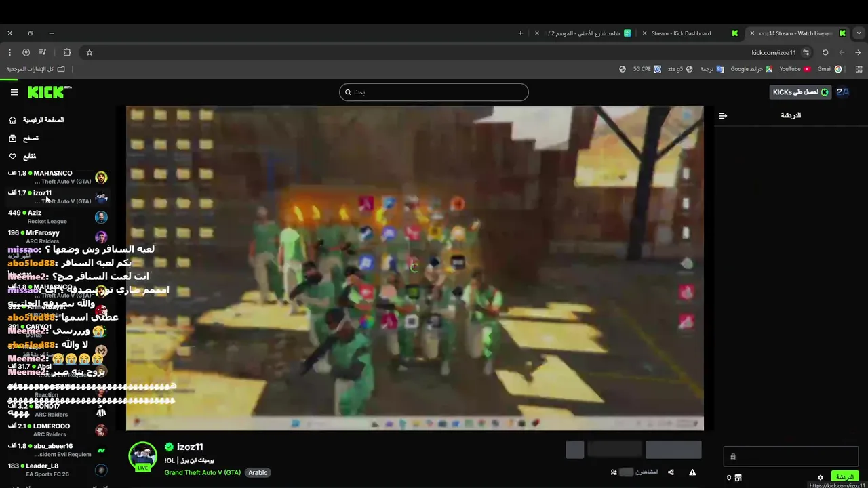
Task: Open chat settings gear icon
Action: tap(821, 478)
